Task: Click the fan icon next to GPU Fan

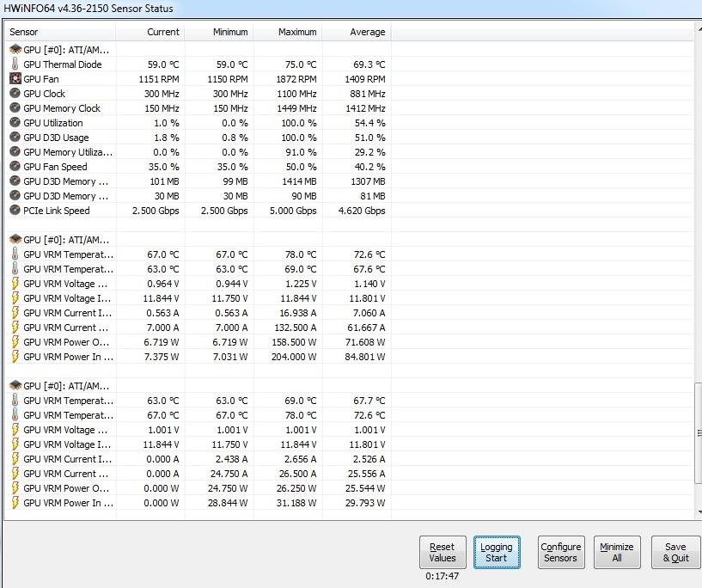Action: pyautogui.click(x=15, y=79)
